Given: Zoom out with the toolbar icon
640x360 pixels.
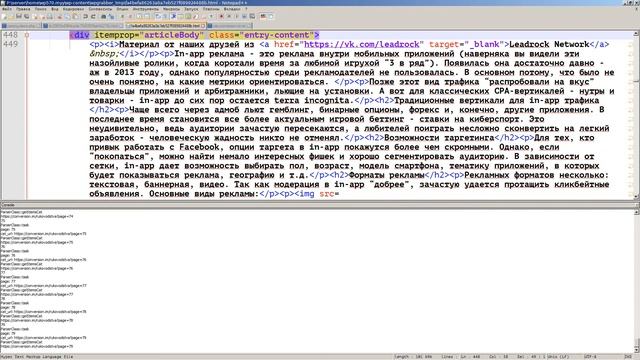Looking at the screenshot, I should click(130, 16).
